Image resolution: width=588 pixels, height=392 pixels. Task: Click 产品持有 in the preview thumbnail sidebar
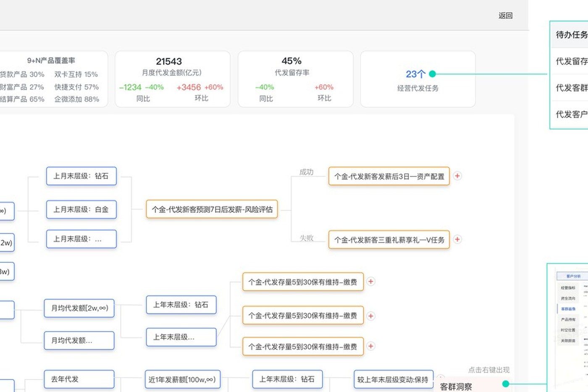click(568, 319)
